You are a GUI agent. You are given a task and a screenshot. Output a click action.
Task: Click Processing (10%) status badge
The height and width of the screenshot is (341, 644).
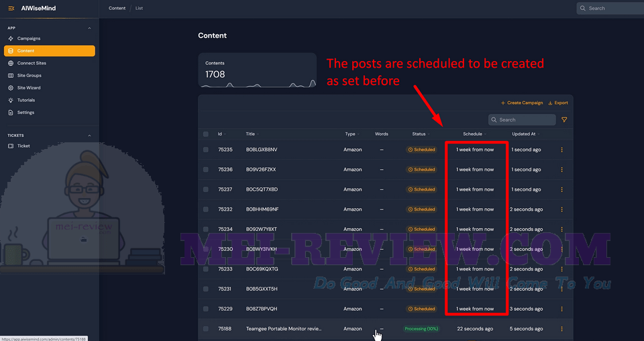(421, 329)
